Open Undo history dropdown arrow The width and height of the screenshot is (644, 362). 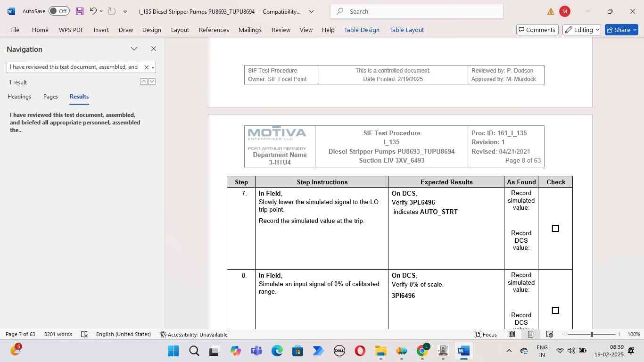pyautogui.click(x=101, y=11)
